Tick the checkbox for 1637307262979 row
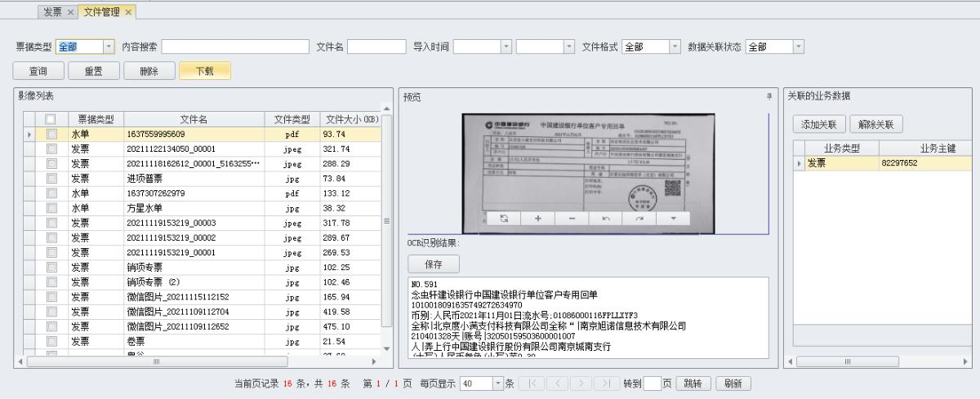Screen dimensions: 980x399 [51, 193]
